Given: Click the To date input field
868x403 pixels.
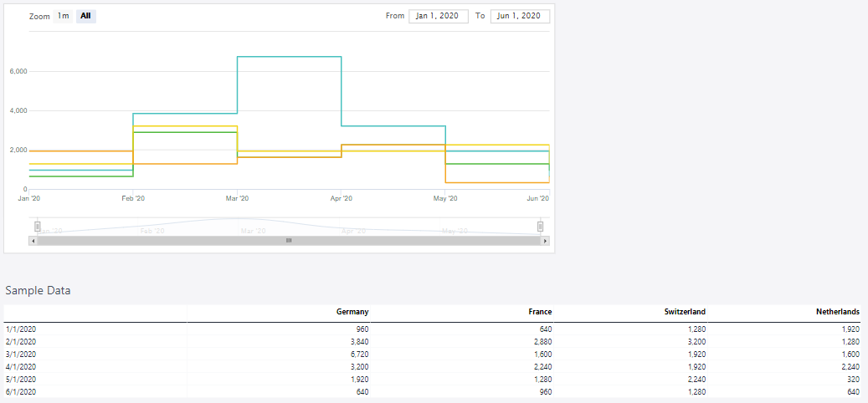Looking at the screenshot, I should [520, 16].
